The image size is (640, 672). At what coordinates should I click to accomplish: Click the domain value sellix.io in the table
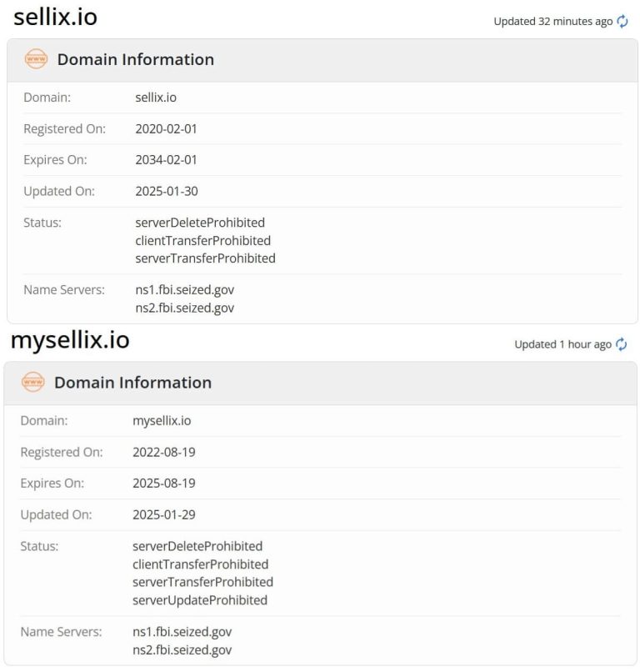pos(153,97)
